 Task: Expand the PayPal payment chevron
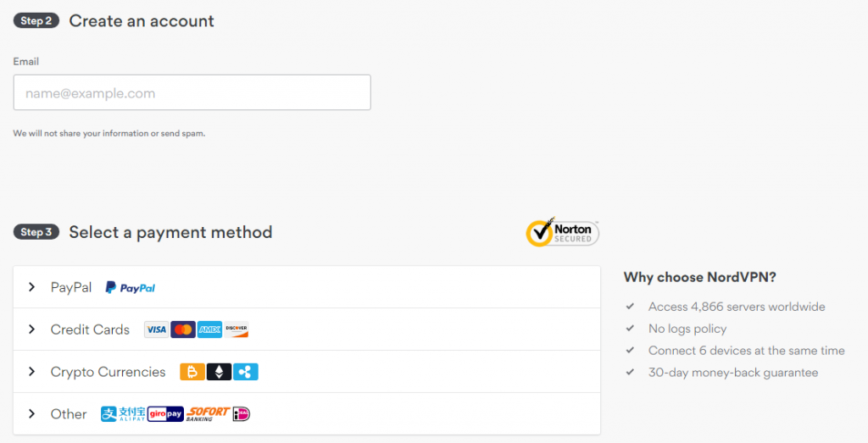31,287
